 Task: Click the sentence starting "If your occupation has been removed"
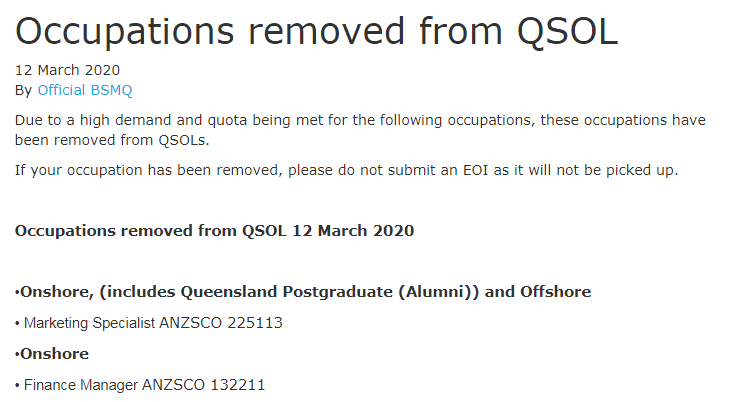click(346, 170)
